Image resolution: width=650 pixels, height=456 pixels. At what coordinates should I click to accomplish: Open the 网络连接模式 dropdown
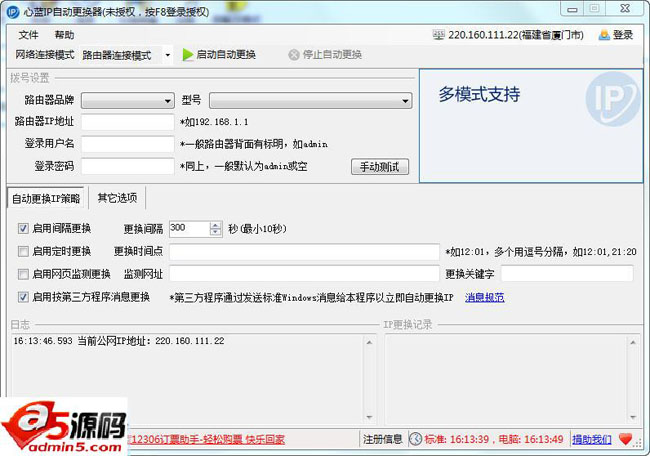point(168,55)
